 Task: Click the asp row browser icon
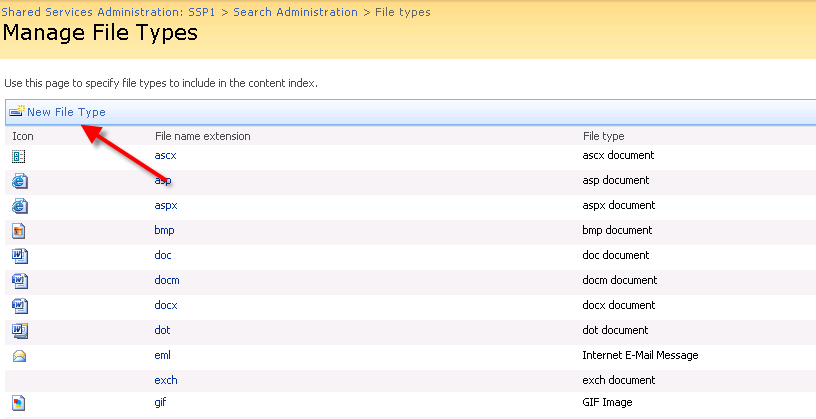(x=20, y=181)
